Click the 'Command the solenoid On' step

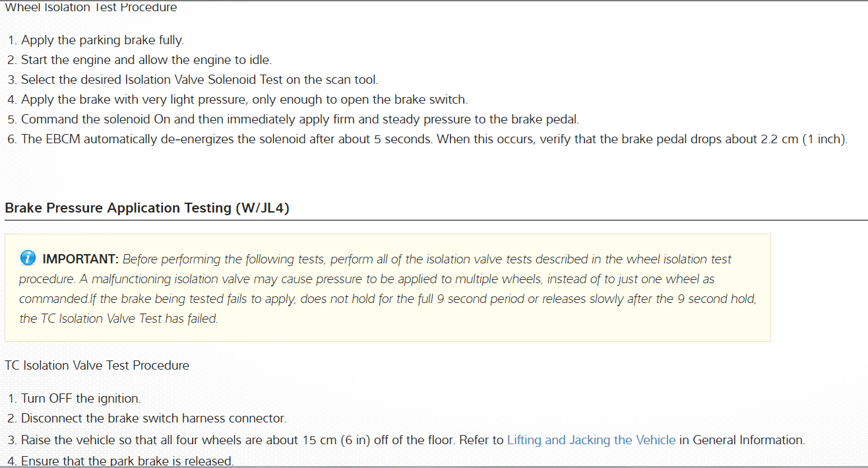[x=299, y=119]
